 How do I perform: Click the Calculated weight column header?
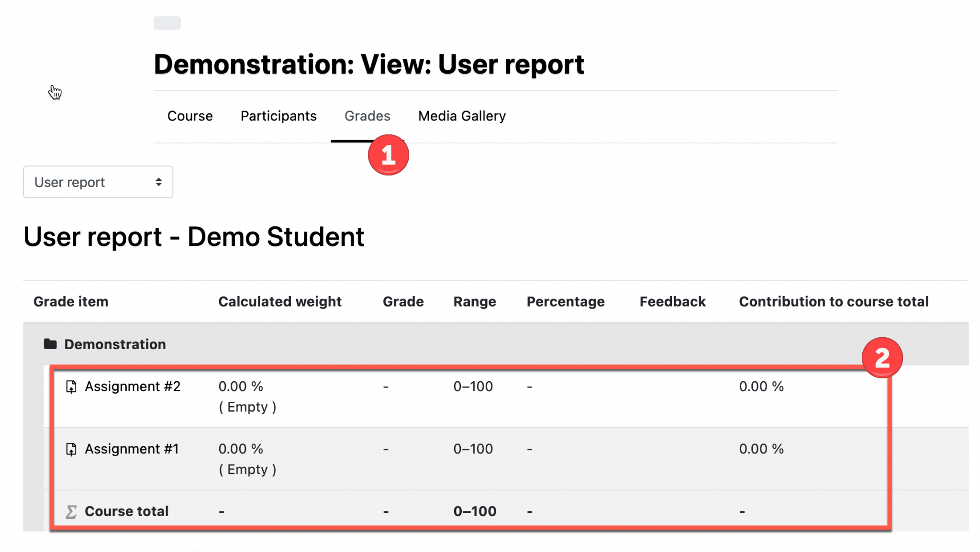pyautogui.click(x=279, y=301)
